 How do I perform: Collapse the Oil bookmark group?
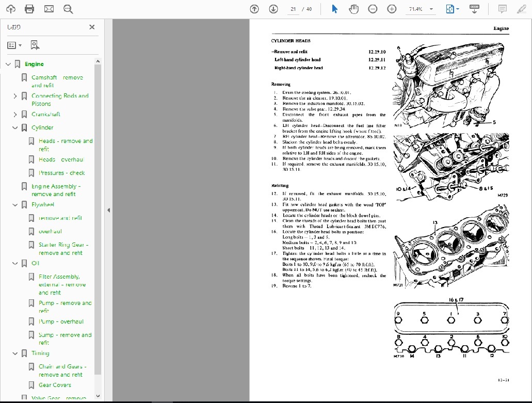click(x=15, y=263)
